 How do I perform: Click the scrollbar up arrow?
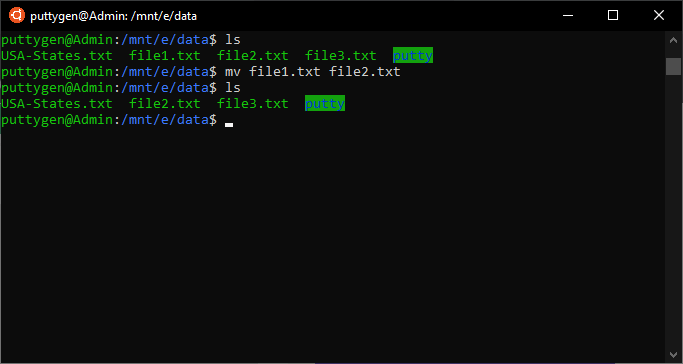[x=673, y=40]
